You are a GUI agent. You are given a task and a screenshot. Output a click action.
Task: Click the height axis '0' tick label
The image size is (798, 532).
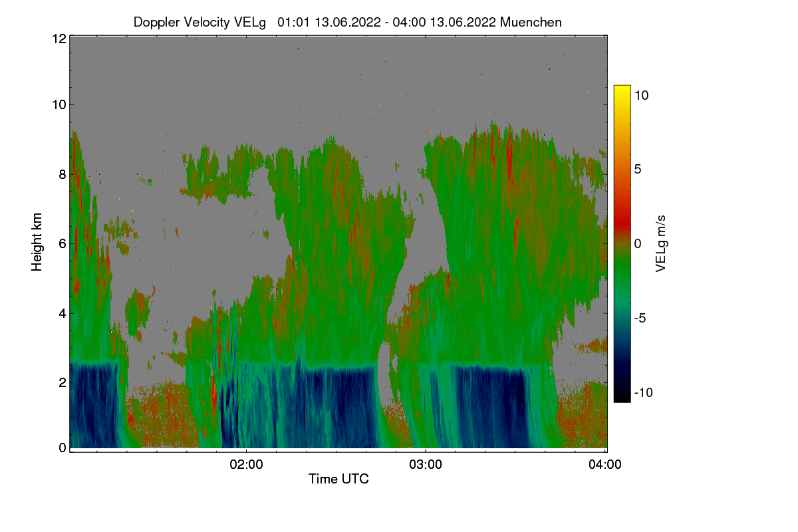click(x=63, y=448)
